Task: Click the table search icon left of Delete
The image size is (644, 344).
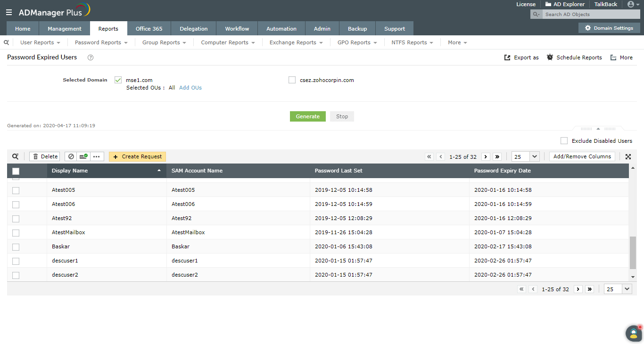Action: [16, 156]
